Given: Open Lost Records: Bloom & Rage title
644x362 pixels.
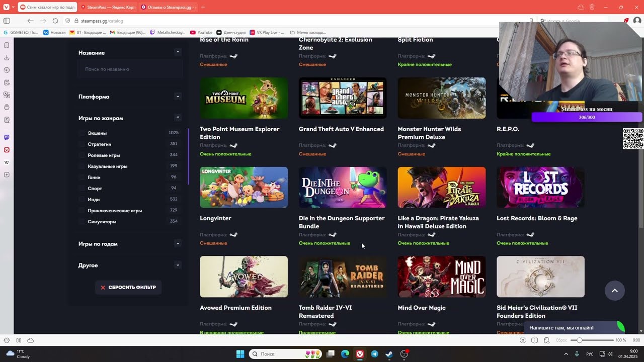Looking at the screenshot, I should coord(537,218).
